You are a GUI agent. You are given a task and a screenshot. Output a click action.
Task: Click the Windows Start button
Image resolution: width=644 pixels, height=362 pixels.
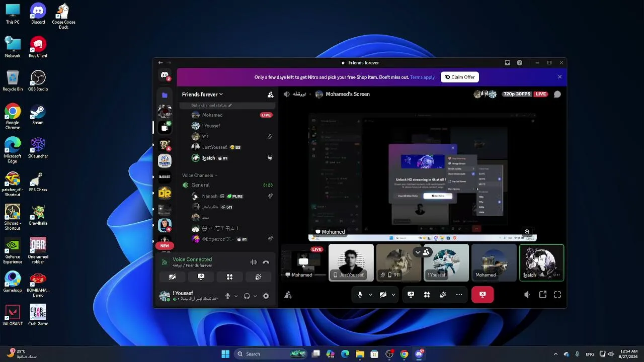pos(225,354)
